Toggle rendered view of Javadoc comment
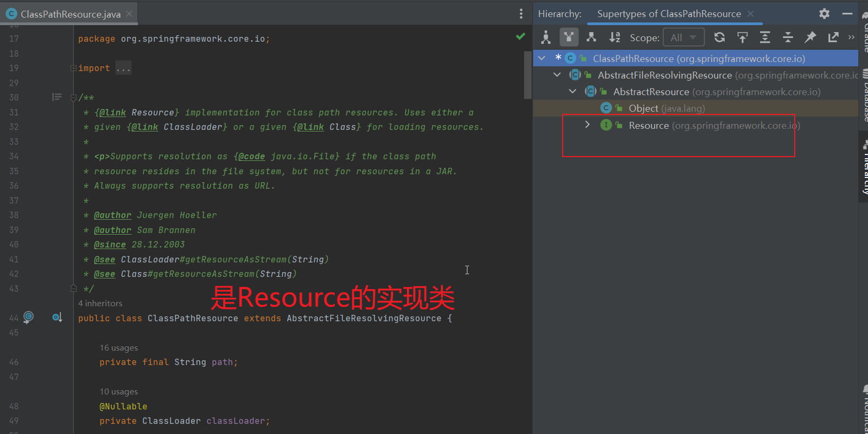 tap(57, 97)
